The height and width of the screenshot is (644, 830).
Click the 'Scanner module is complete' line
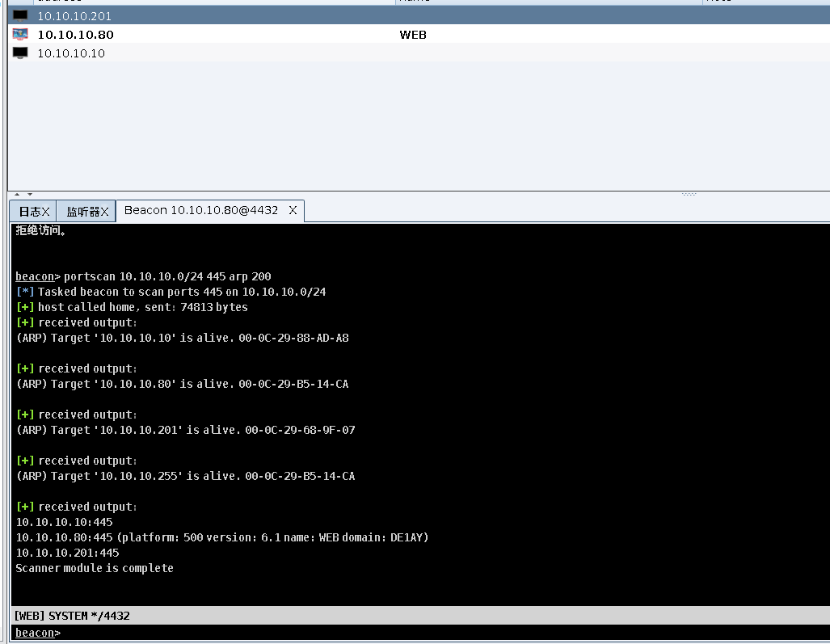click(x=95, y=568)
